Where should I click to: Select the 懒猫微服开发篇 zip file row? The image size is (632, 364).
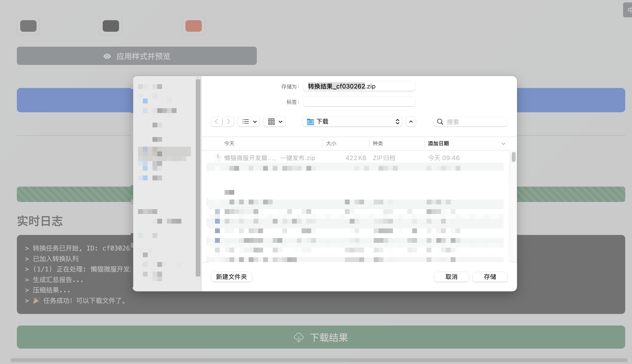click(x=355, y=158)
